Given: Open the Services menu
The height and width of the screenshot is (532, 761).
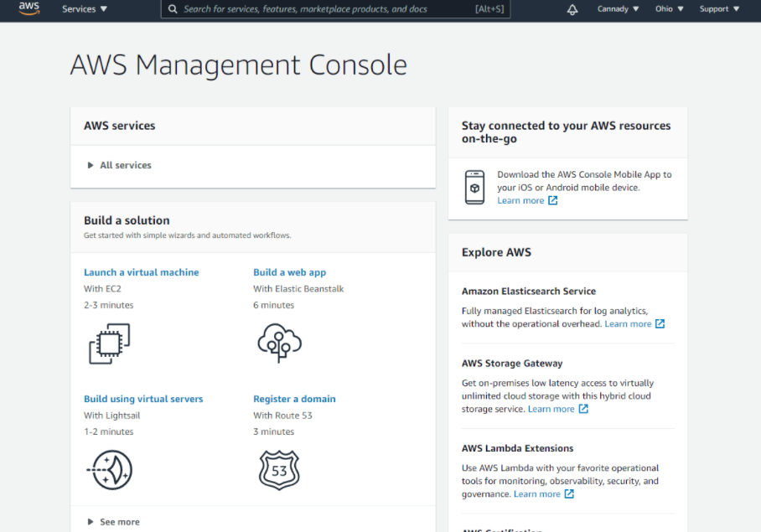Looking at the screenshot, I should click(85, 9).
